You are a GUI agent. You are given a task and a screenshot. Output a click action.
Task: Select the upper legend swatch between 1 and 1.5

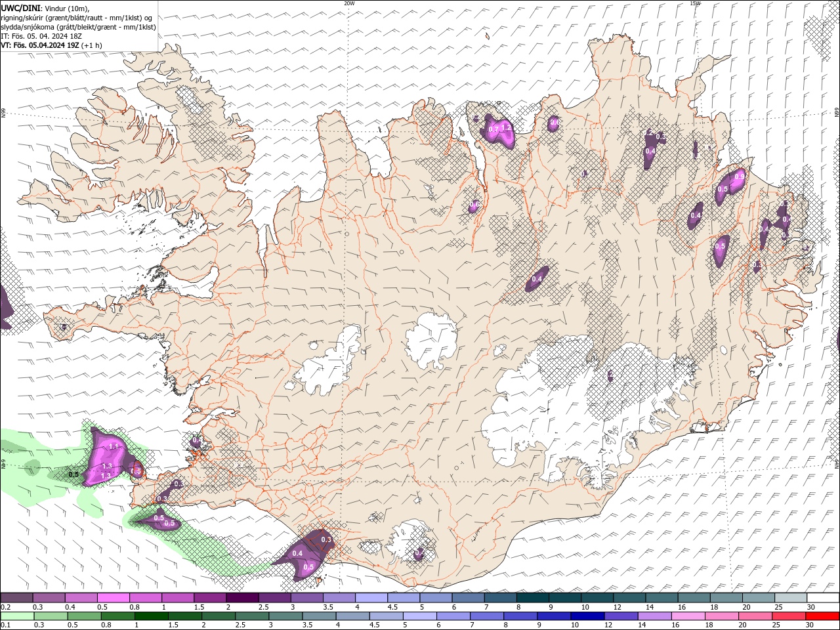pyautogui.click(x=177, y=598)
